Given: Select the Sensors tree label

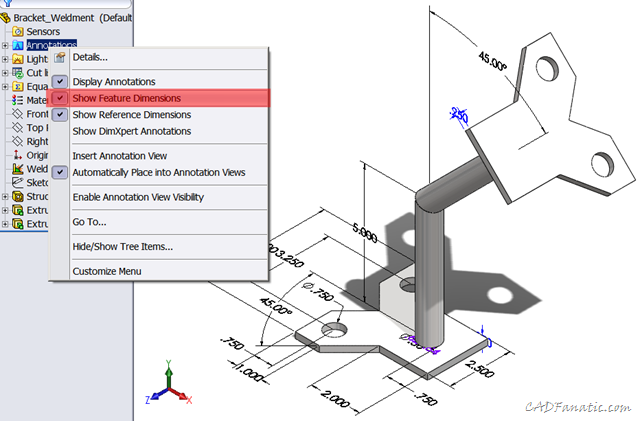Looking at the screenshot, I should click(x=43, y=31).
